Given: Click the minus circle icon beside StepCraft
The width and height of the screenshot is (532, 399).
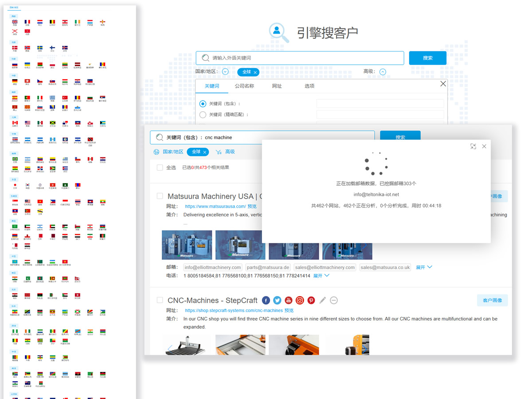Looking at the screenshot, I should [x=334, y=300].
